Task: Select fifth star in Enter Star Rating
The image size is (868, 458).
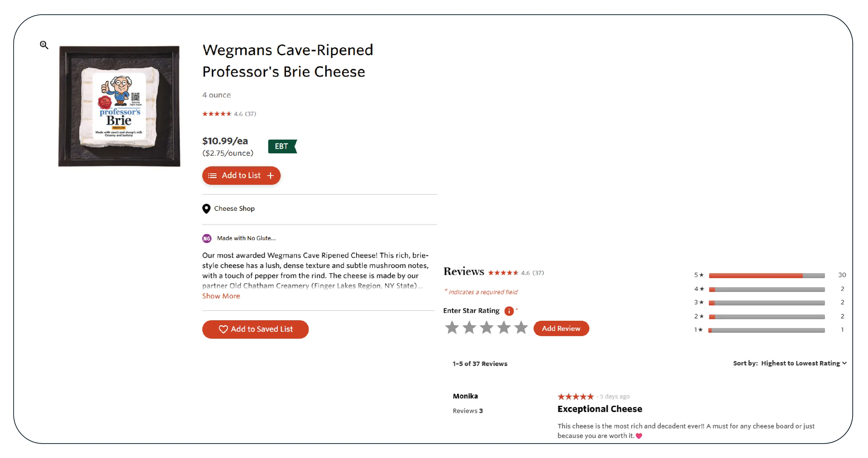Action: pyautogui.click(x=521, y=328)
